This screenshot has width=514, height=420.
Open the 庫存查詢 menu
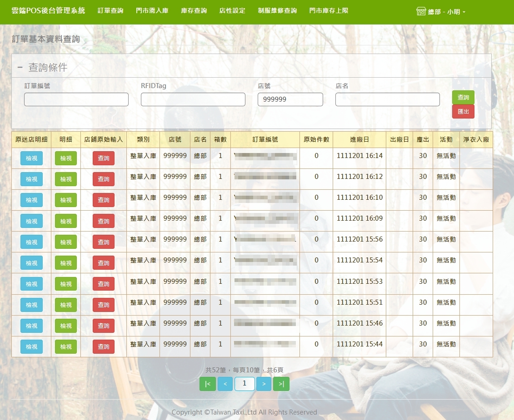(x=194, y=10)
